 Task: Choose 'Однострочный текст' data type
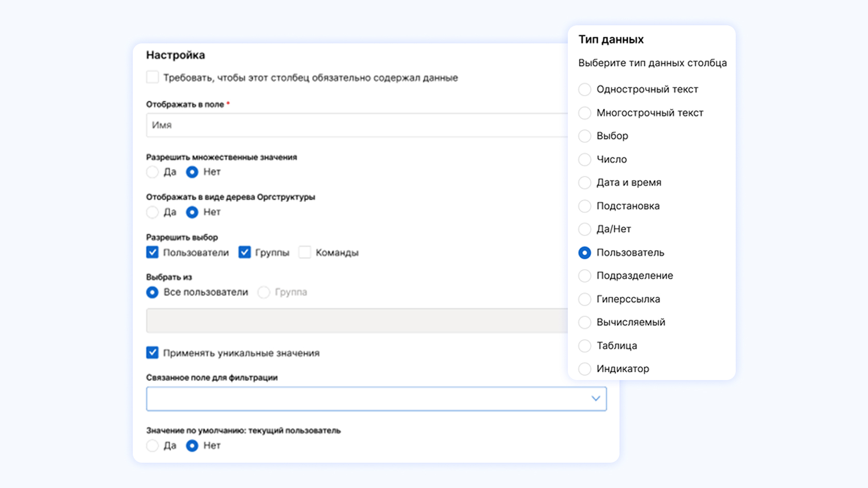point(585,89)
